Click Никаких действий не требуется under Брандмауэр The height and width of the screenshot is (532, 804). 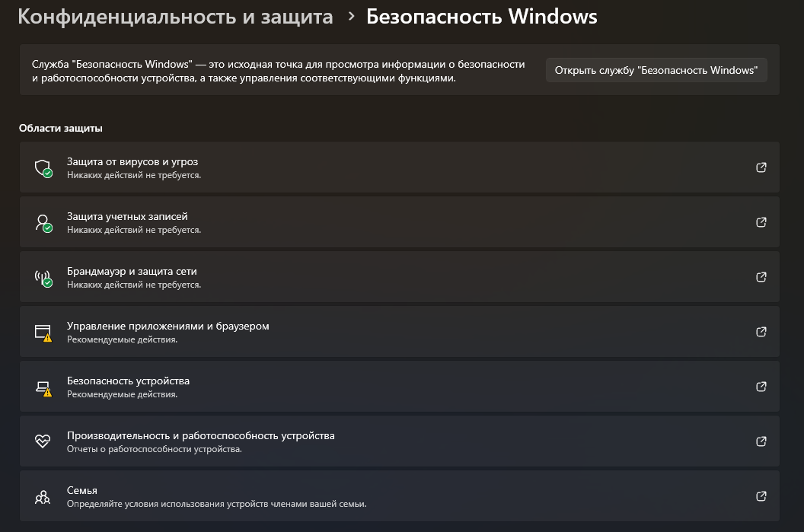tap(134, 285)
